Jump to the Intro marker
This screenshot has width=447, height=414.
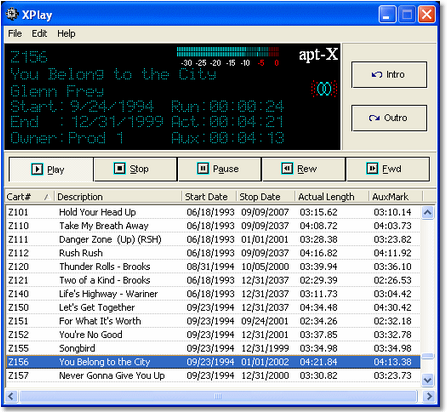389,75
